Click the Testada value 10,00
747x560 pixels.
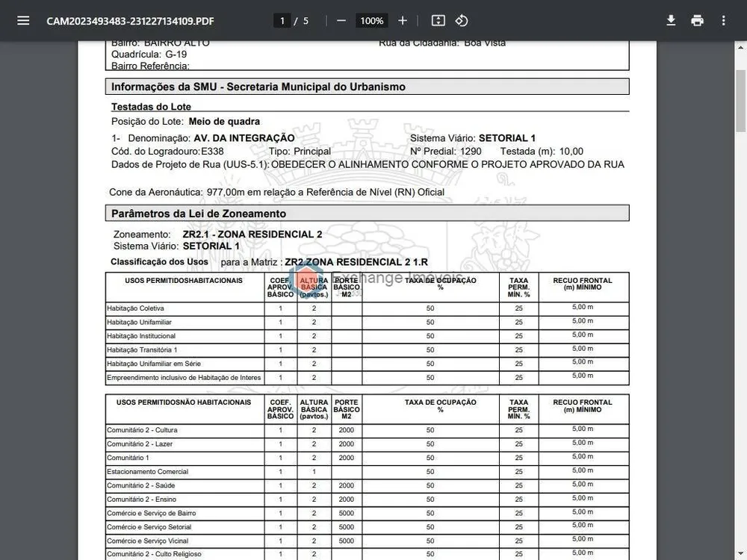[571, 152]
